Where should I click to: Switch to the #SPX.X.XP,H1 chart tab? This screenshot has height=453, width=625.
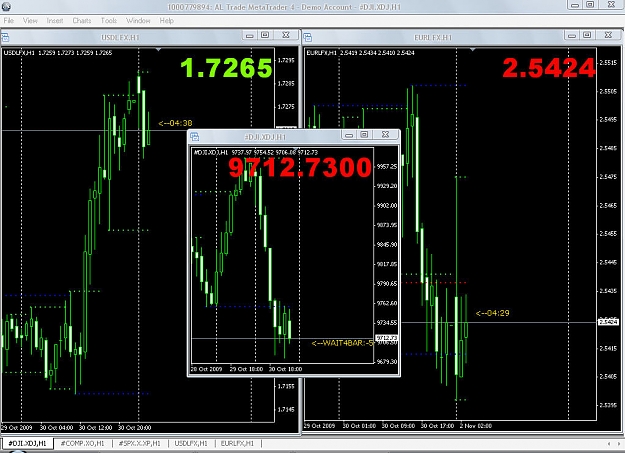click(140, 443)
